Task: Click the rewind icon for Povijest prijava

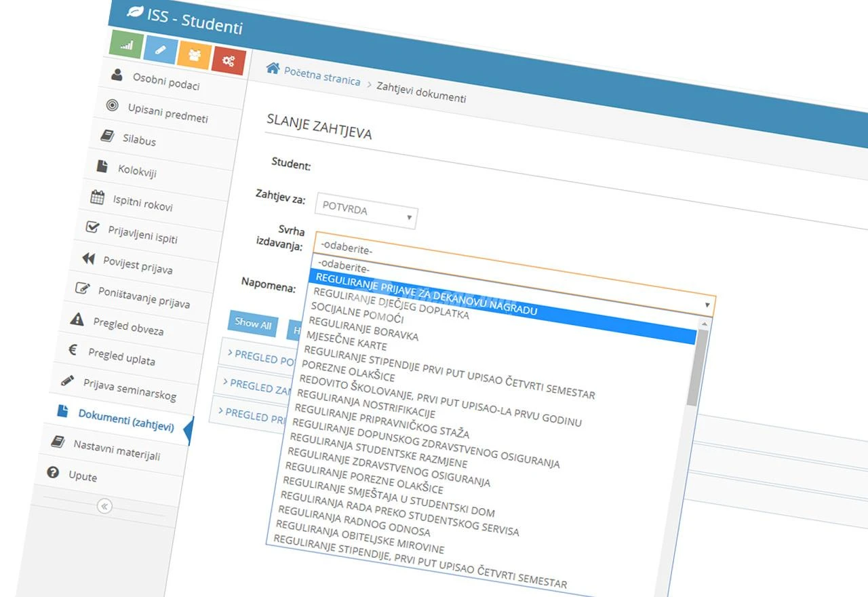Action: click(88, 258)
